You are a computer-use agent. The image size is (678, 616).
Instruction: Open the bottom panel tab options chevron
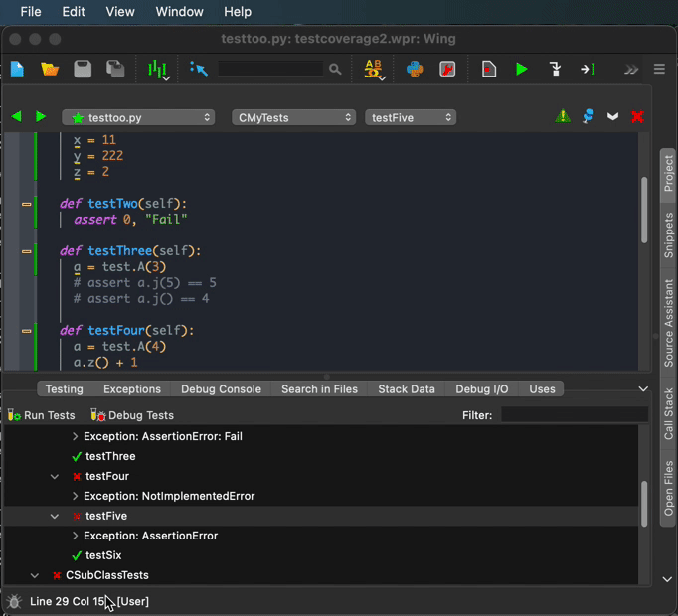point(643,389)
